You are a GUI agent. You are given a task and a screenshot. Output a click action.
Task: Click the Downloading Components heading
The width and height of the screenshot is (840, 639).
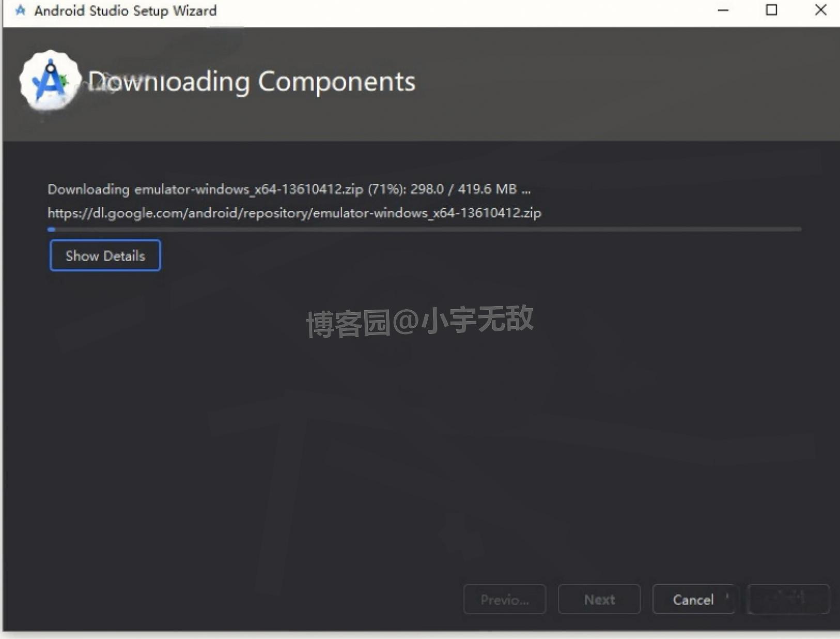point(252,81)
